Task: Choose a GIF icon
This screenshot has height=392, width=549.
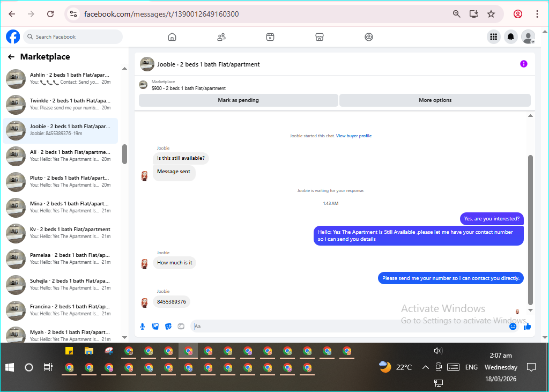Action: tap(181, 327)
